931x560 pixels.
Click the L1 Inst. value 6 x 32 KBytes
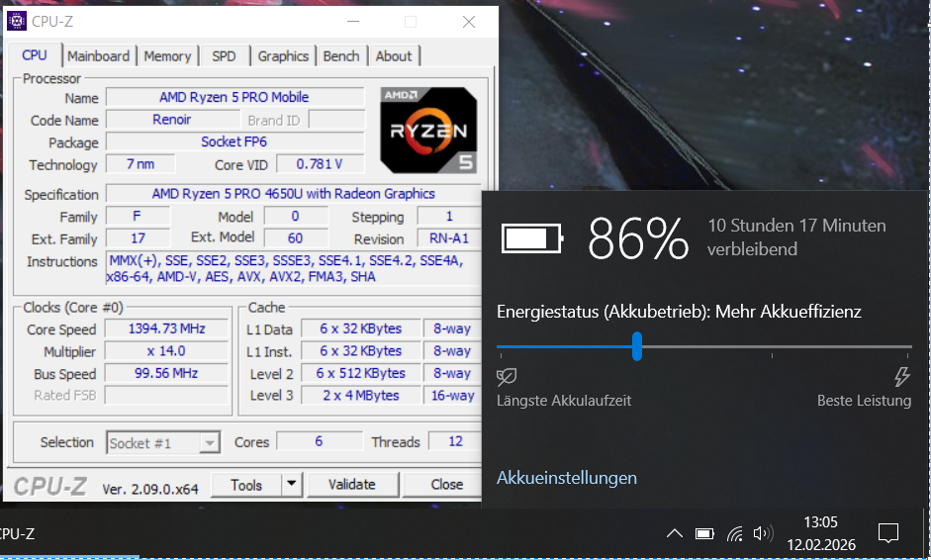pyautogui.click(x=361, y=351)
